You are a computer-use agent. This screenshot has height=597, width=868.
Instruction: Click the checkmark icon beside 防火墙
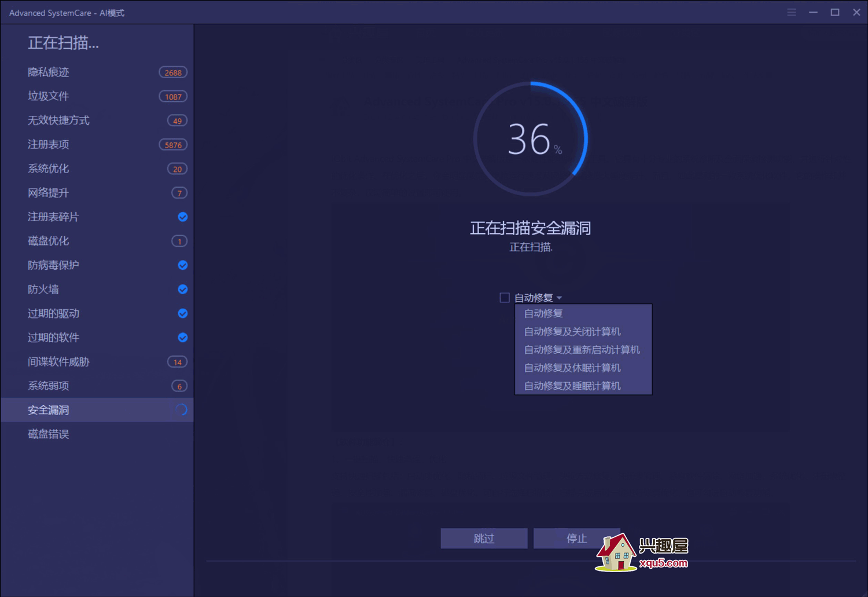182,290
